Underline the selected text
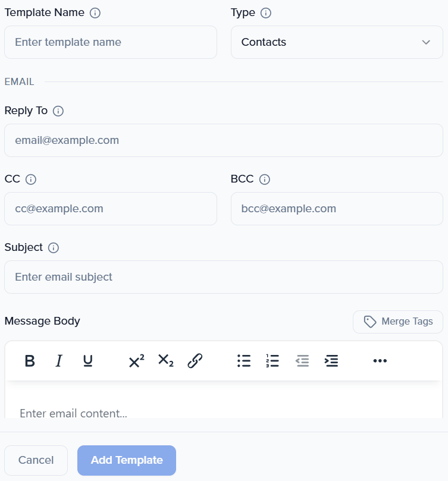 [88, 360]
